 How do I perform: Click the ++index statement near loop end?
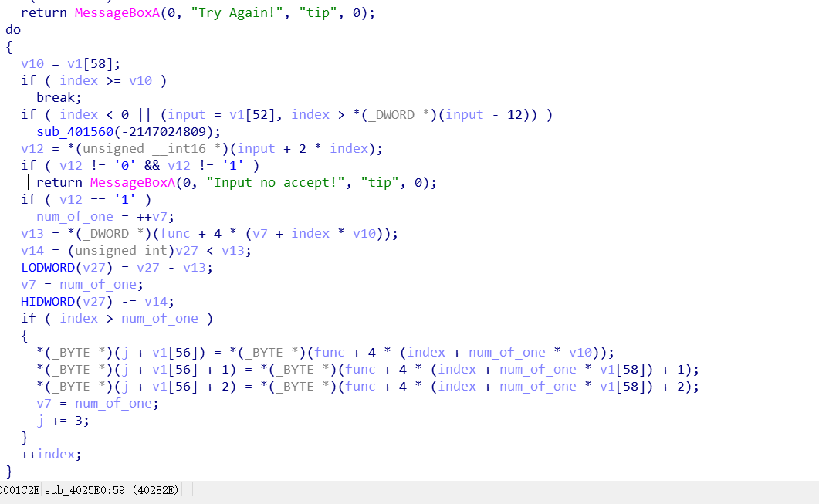tap(51, 454)
